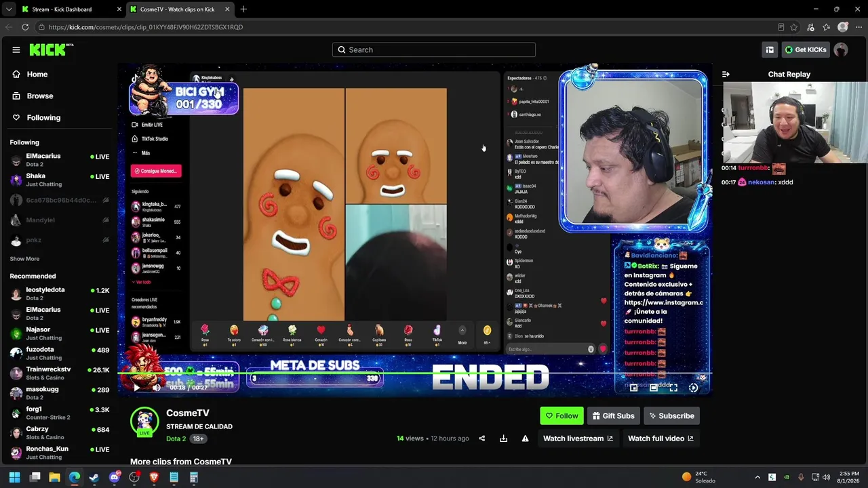Screen dimensions: 868x488
Task: Toggle theater mode on player
Action: point(653,388)
